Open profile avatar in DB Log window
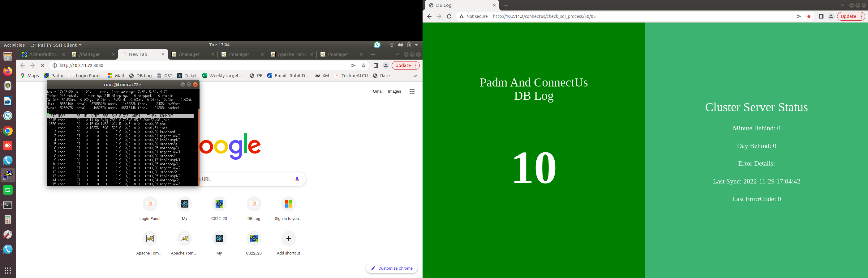The image size is (868, 278). [x=831, y=16]
